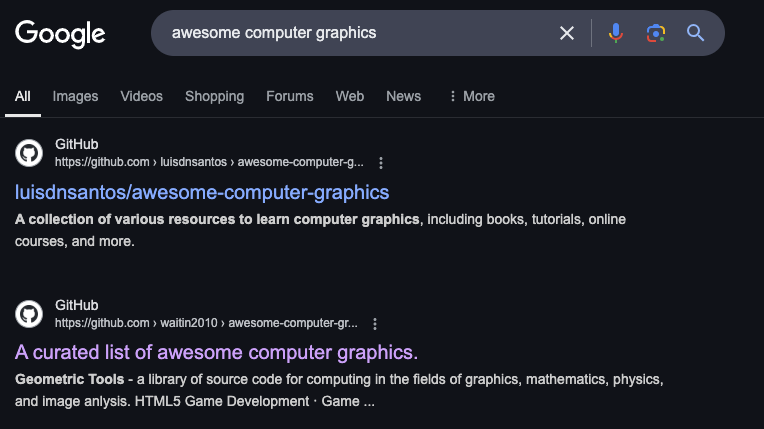Viewport: 764px width, 429px height.
Task: Expand the More search filters menu
Action: coord(472,97)
